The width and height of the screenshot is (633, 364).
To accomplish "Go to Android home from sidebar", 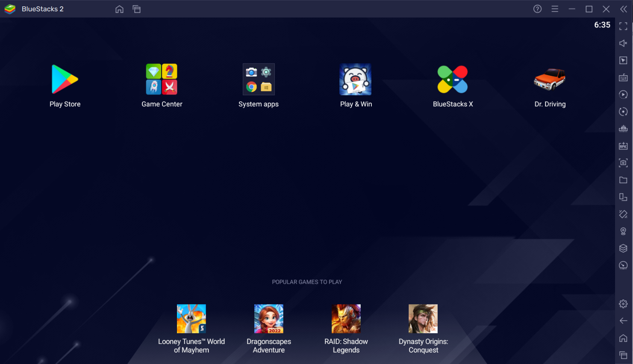I will (x=623, y=338).
